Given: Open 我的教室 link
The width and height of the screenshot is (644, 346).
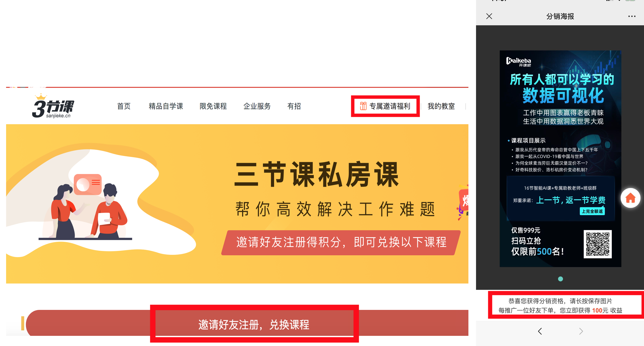Looking at the screenshot, I should coord(441,106).
